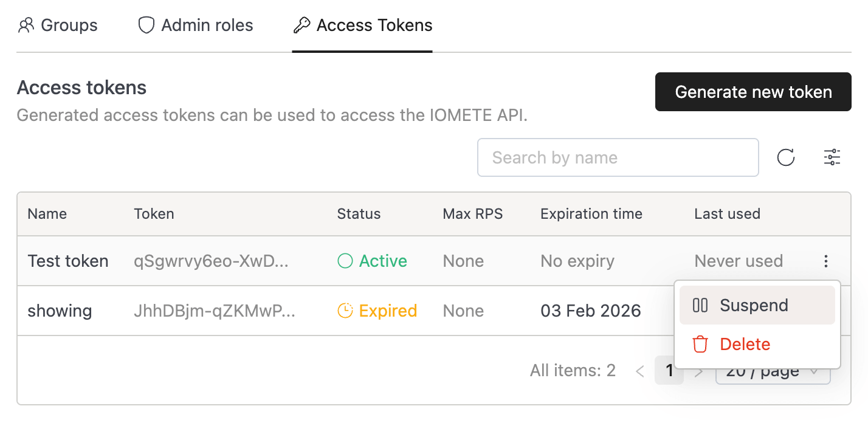868x423 pixels.
Task: Click the showing token name
Action: tap(60, 311)
